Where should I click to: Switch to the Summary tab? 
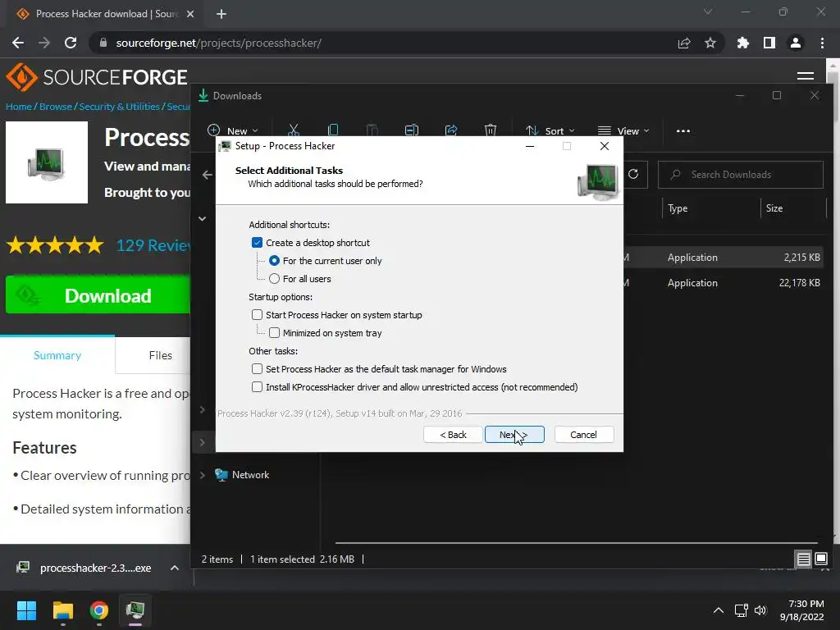[x=57, y=355]
